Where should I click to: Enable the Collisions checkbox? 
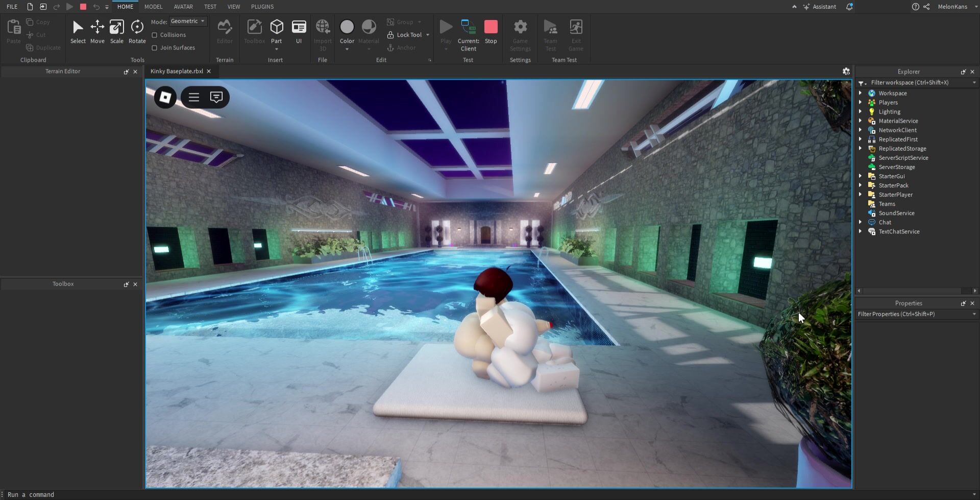click(154, 35)
